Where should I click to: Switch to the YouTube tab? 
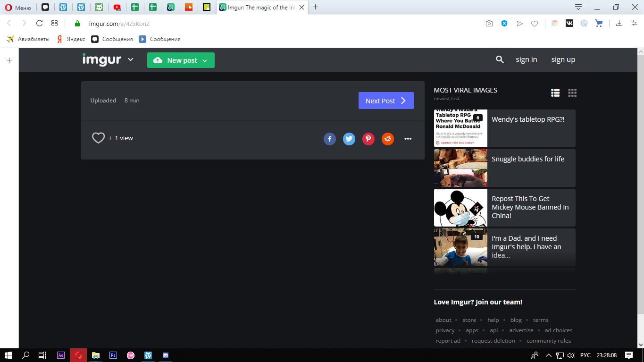tap(117, 7)
